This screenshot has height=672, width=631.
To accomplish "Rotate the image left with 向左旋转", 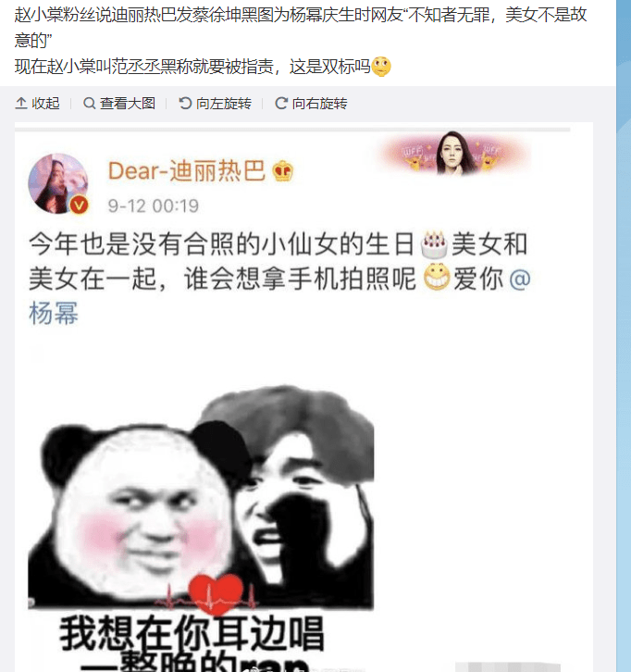I will pyautogui.click(x=215, y=104).
